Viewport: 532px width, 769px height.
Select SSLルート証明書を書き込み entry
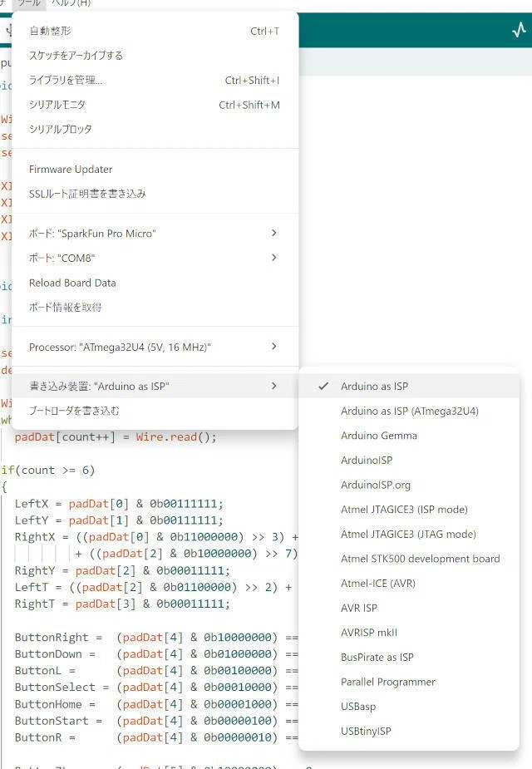click(x=155, y=194)
